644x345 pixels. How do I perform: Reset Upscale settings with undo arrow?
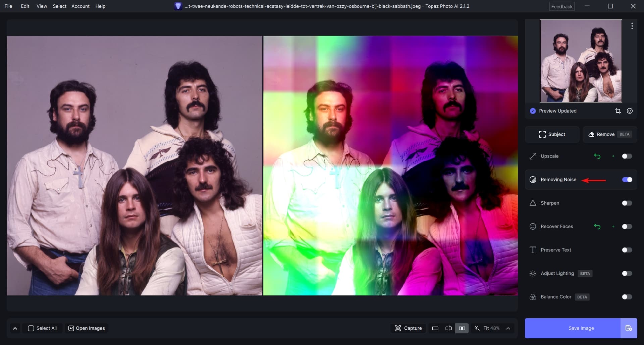[x=597, y=156]
